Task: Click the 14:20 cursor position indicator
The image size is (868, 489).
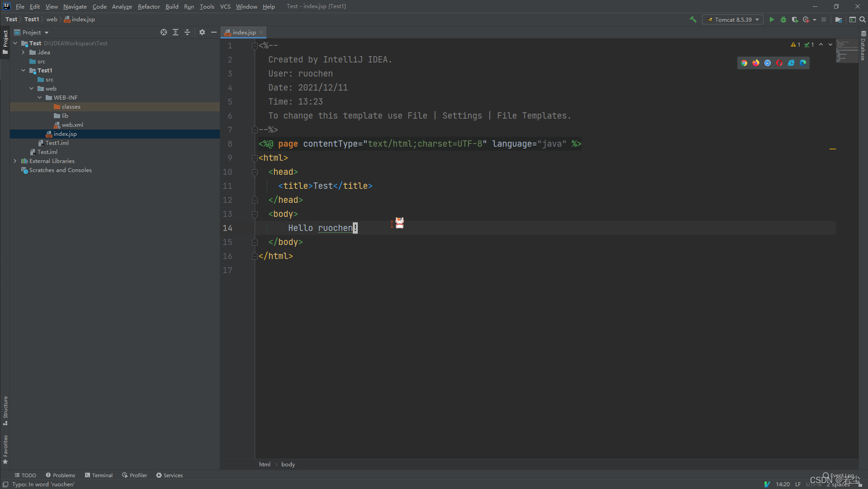Action: [x=783, y=484]
